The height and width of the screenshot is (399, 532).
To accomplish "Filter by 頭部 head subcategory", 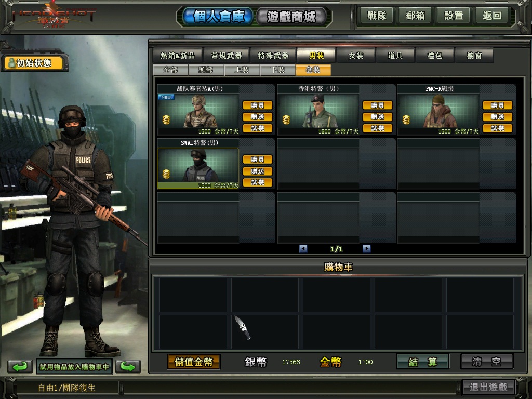I will 206,70.
